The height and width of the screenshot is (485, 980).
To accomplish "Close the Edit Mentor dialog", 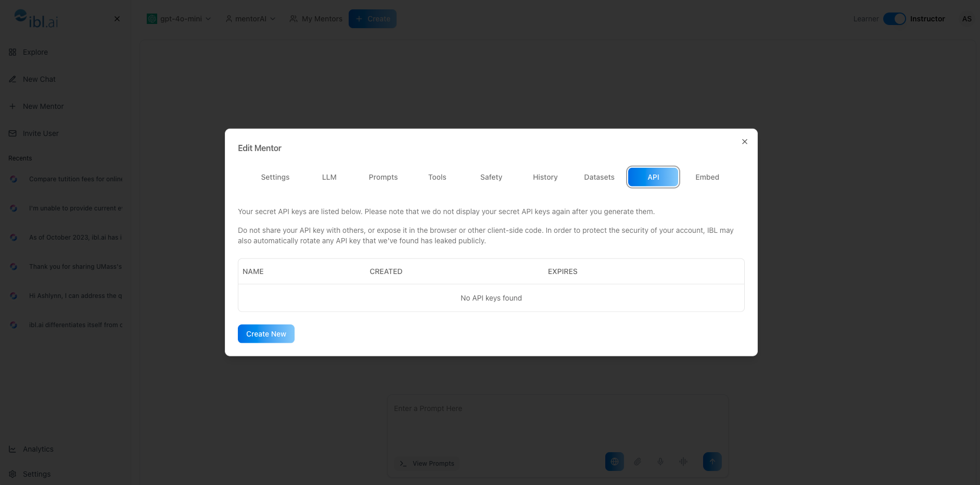I will (x=745, y=142).
